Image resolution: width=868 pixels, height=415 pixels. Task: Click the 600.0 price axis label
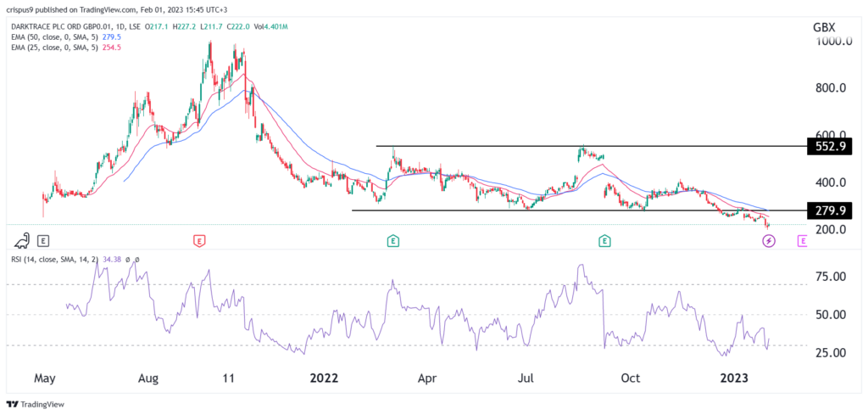click(x=830, y=135)
